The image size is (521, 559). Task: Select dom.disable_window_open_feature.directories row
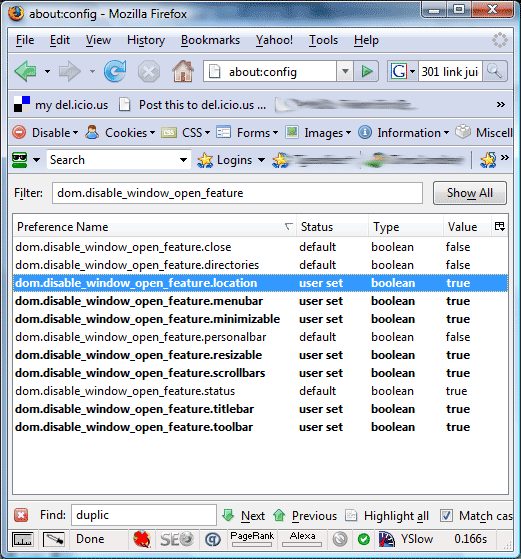click(260, 265)
